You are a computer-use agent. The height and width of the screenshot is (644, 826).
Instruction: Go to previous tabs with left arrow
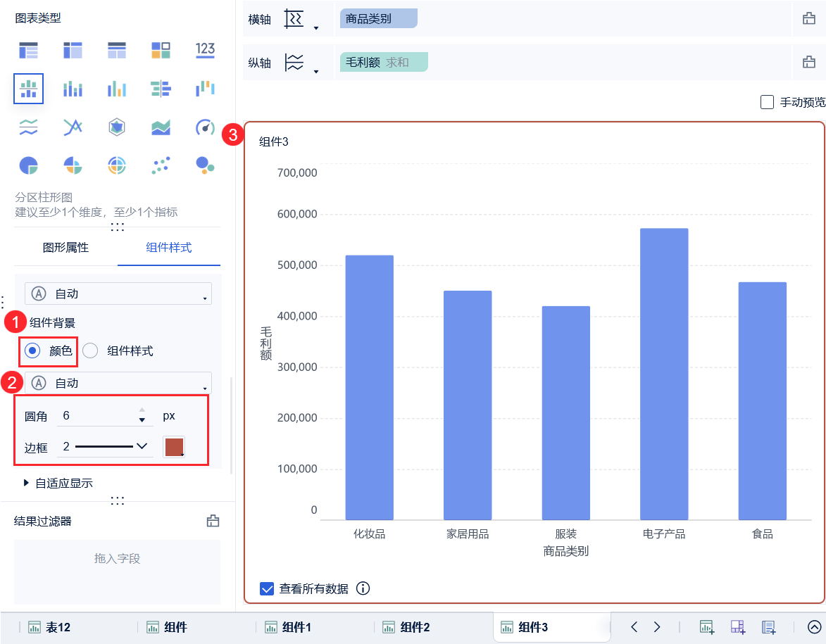[634, 626]
